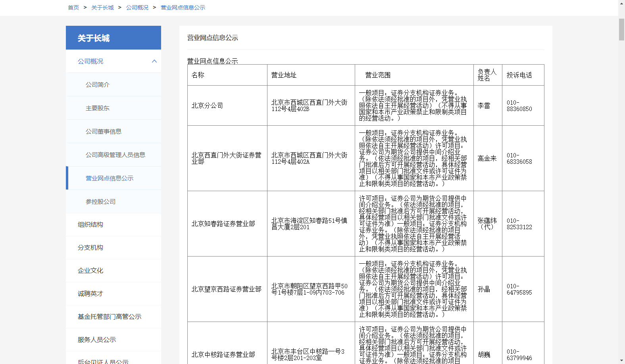
Task: Click 张蕴纬（代） in the manager column
Action: tap(487, 224)
